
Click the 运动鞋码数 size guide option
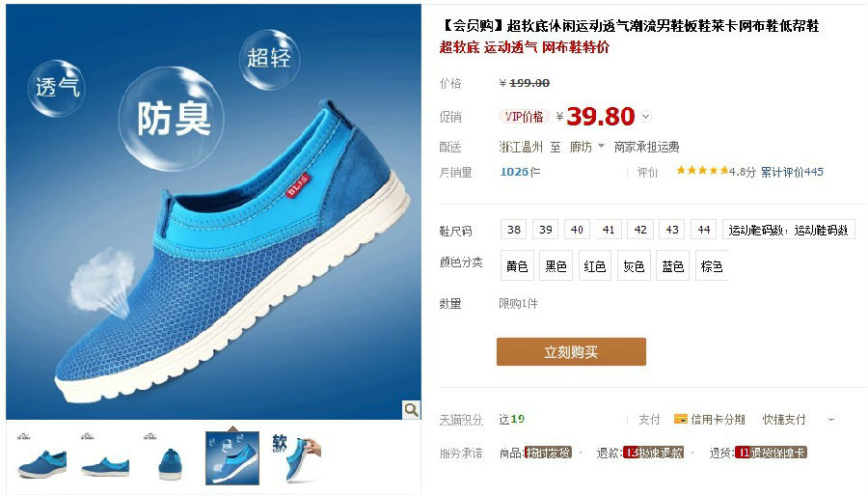click(x=788, y=230)
